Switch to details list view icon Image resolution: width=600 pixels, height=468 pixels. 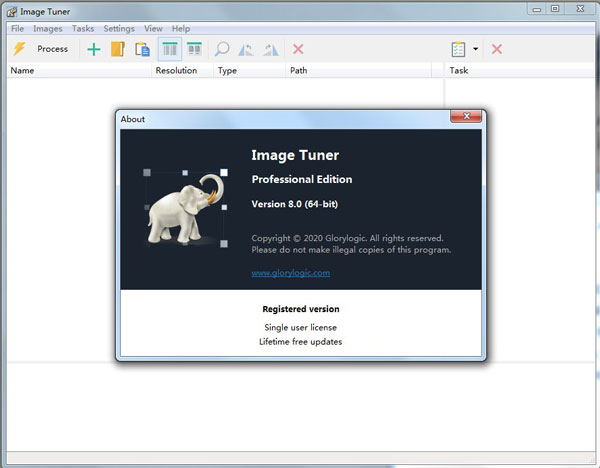170,49
